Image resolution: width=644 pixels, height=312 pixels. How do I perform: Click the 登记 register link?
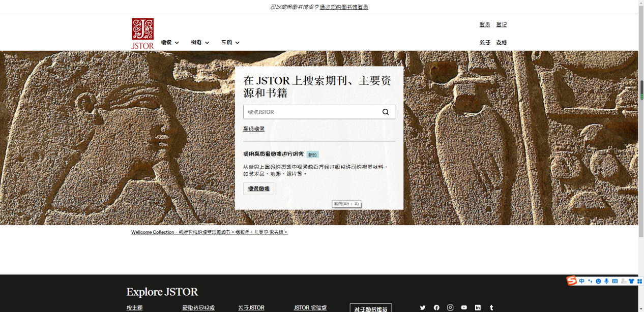pos(502,25)
